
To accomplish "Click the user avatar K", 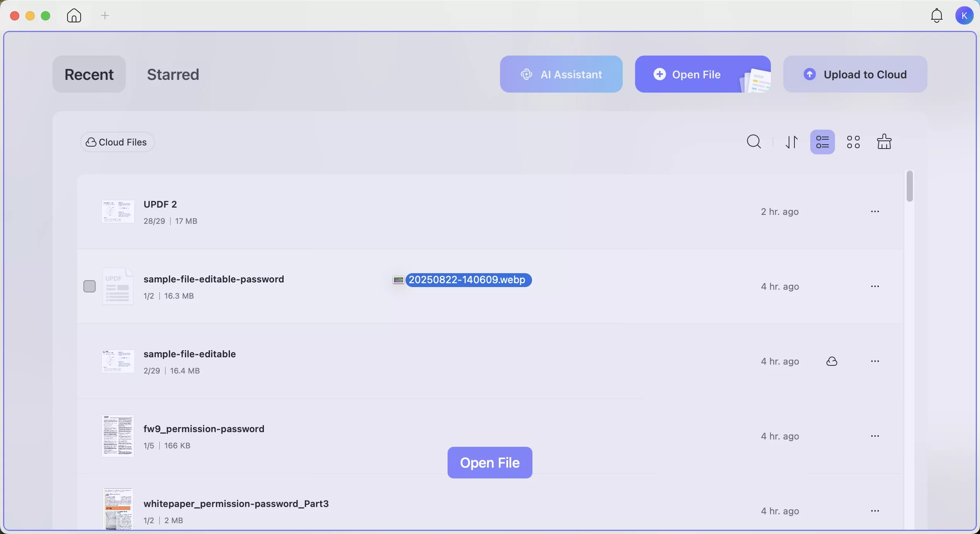I will click(x=964, y=16).
